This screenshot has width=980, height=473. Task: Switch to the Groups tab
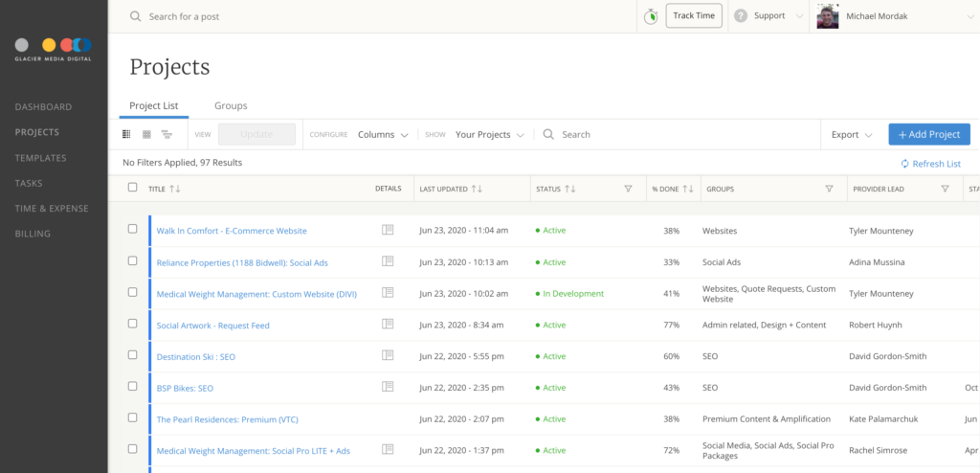click(231, 105)
